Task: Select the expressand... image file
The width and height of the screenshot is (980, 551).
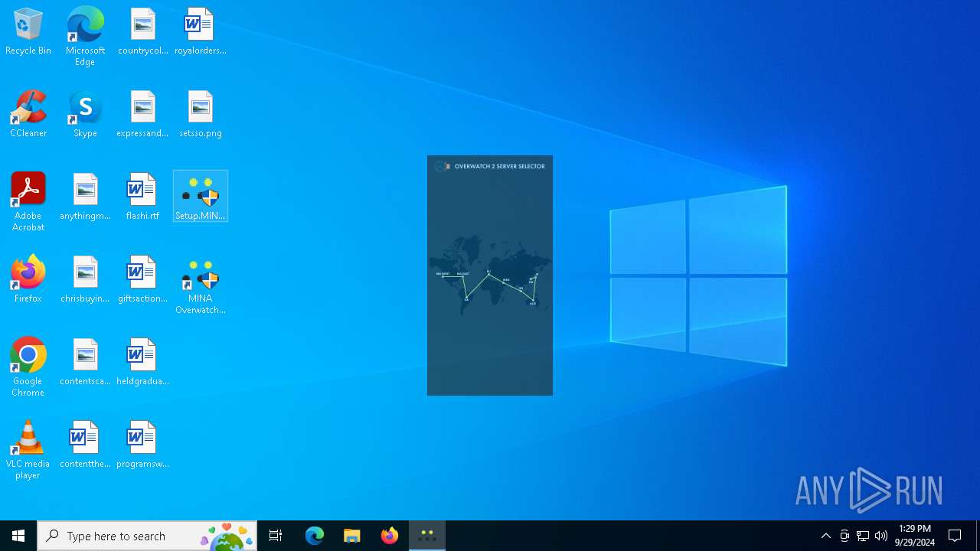Action: pos(143,115)
